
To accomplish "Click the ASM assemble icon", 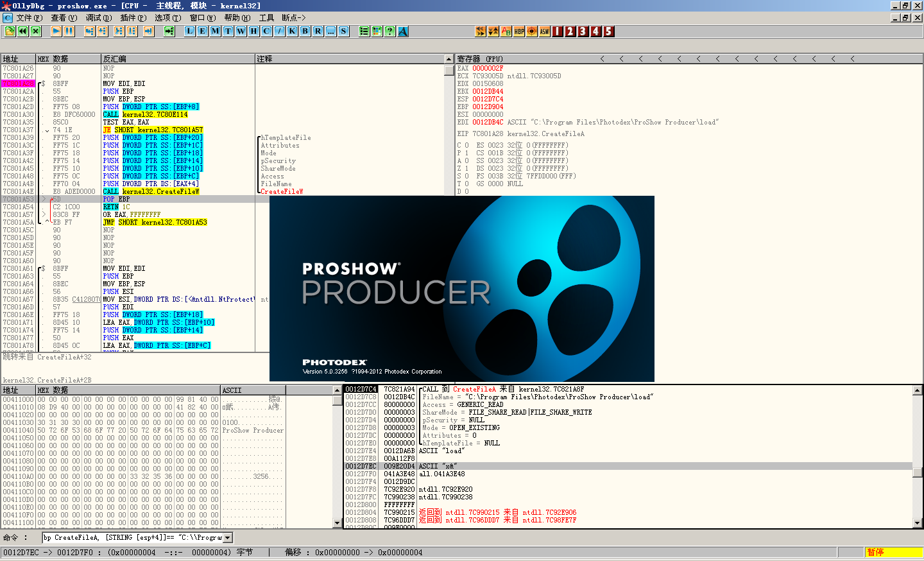I will coord(545,31).
